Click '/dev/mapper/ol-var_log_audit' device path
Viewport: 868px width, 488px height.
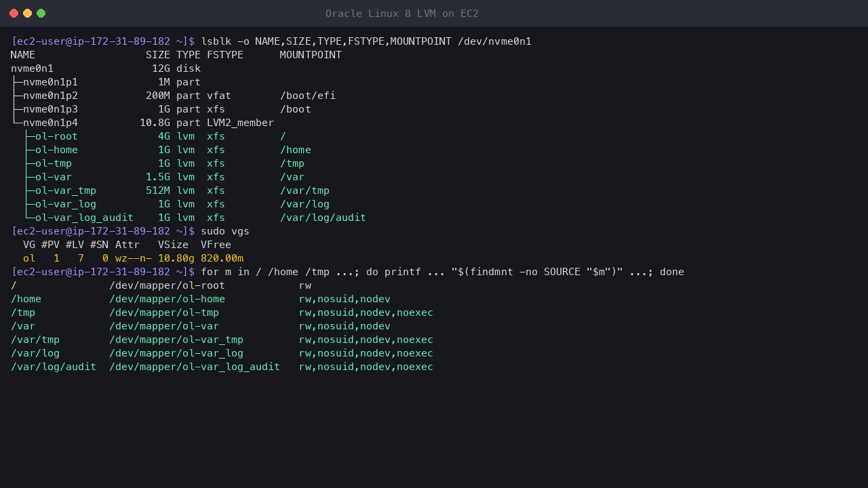pos(195,367)
